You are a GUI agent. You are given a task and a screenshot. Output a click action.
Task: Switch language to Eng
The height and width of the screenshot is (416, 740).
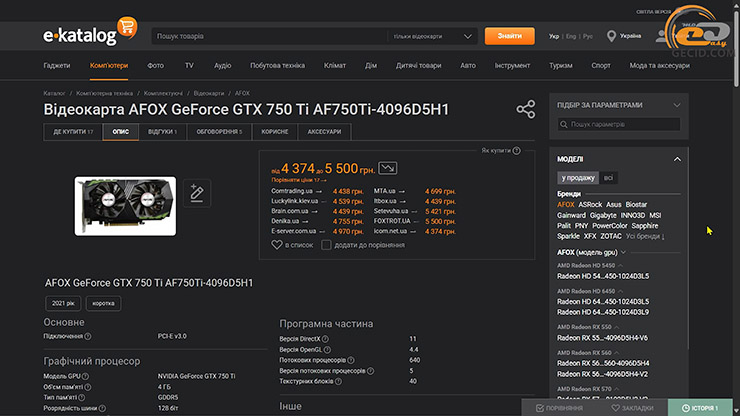[x=571, y=36]
